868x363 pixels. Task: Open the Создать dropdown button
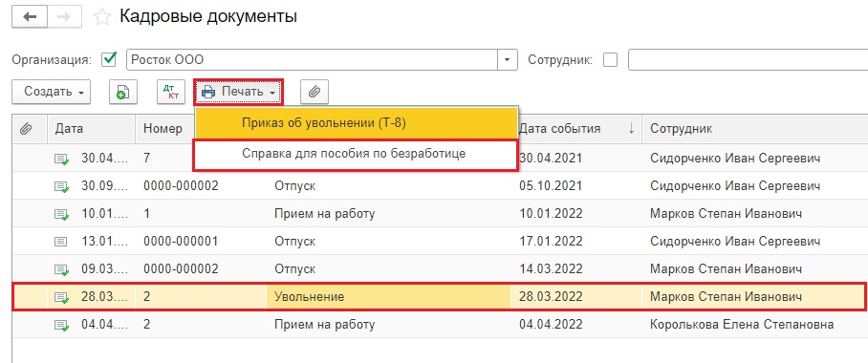click(52, 92)
